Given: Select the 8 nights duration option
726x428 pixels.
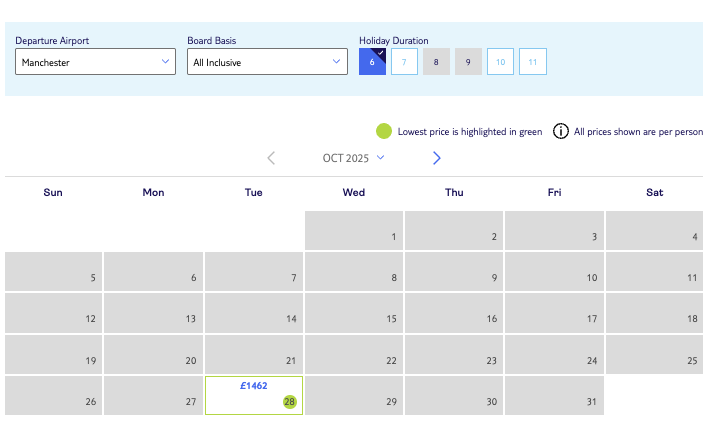Looking at the screenshot, I should [x=436, y=62].
